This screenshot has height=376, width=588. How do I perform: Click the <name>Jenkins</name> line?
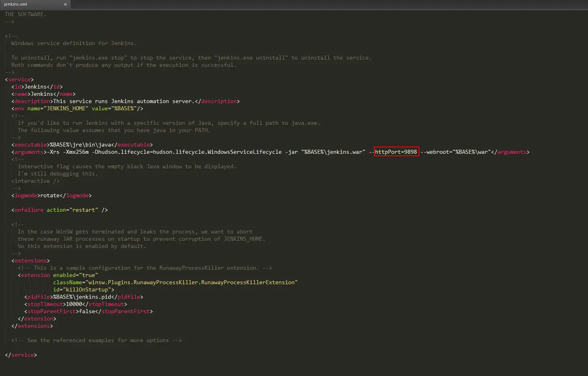(x=43, y=94)
